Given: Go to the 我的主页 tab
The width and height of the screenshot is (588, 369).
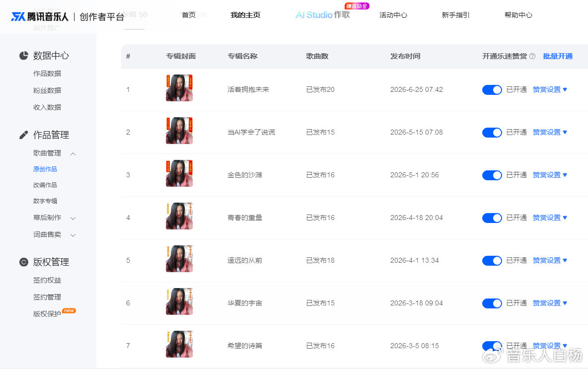Looking at the screenshot, I should tap(245, 15).
